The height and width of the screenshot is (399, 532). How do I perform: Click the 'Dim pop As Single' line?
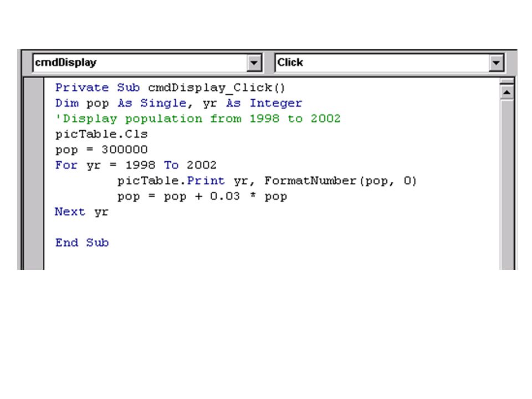click(178, 103)
